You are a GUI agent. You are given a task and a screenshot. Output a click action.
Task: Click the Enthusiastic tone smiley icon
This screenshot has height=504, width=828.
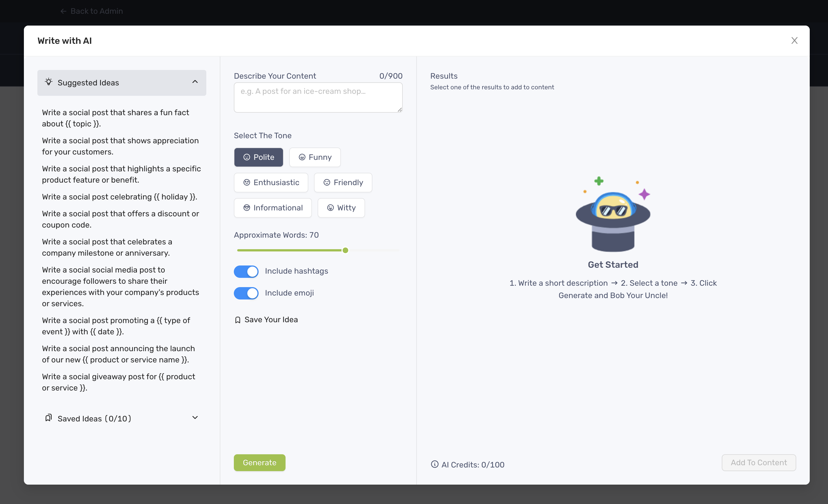tap(247, 182)
